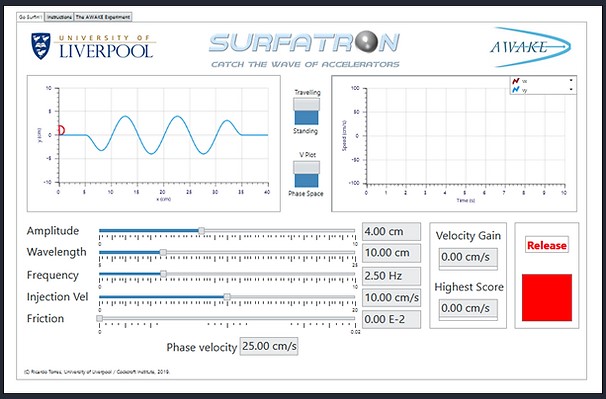The height and width of the screenshot is (399, 606).
Task: Open the vx legend dropdown arrow
Action: [x=571, y=81]
